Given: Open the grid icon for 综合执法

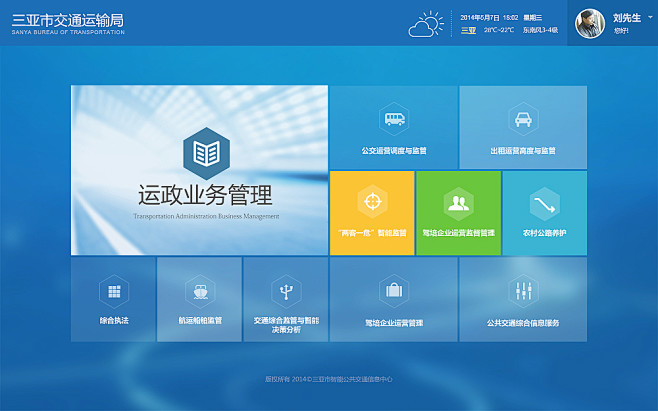Looking at the screenshot, I should pyautogui.click(x=114, y=291).
